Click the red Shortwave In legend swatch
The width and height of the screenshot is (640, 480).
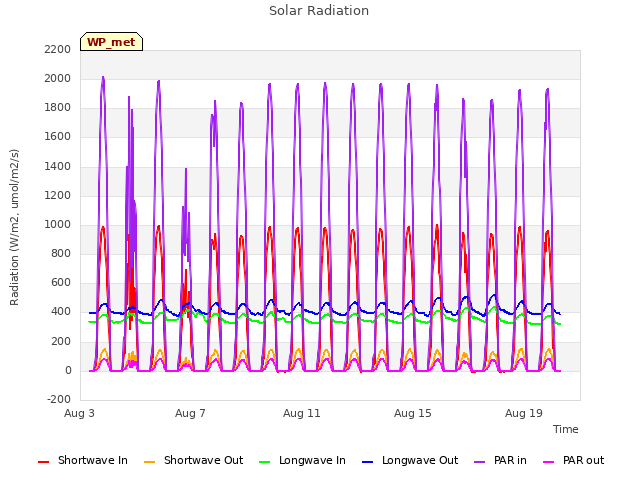pyautogui.click(x=43, y=462)
